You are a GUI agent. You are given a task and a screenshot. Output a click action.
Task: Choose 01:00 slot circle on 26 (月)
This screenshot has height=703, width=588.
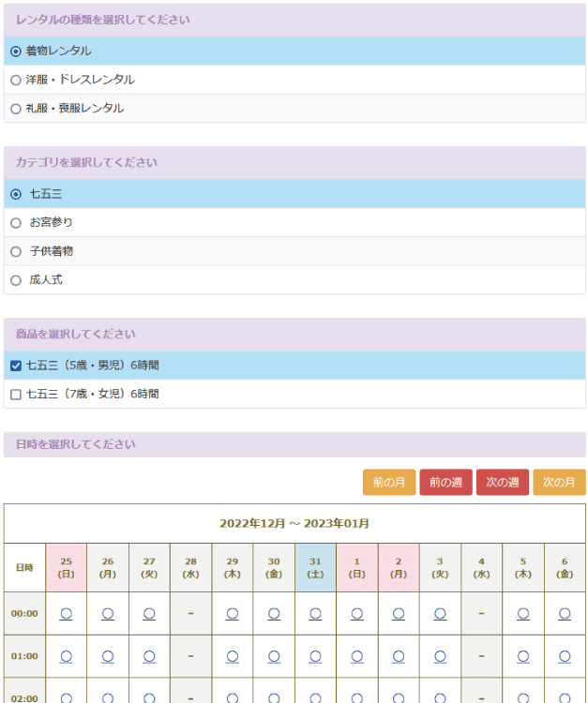(x=108, y=656)
